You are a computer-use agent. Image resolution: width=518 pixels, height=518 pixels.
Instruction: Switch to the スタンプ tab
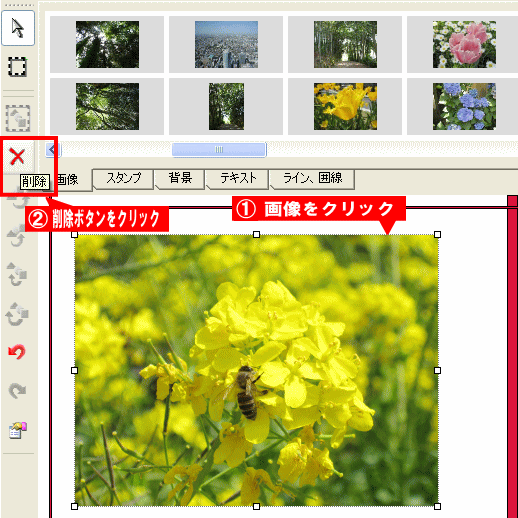tap(123, 179)
